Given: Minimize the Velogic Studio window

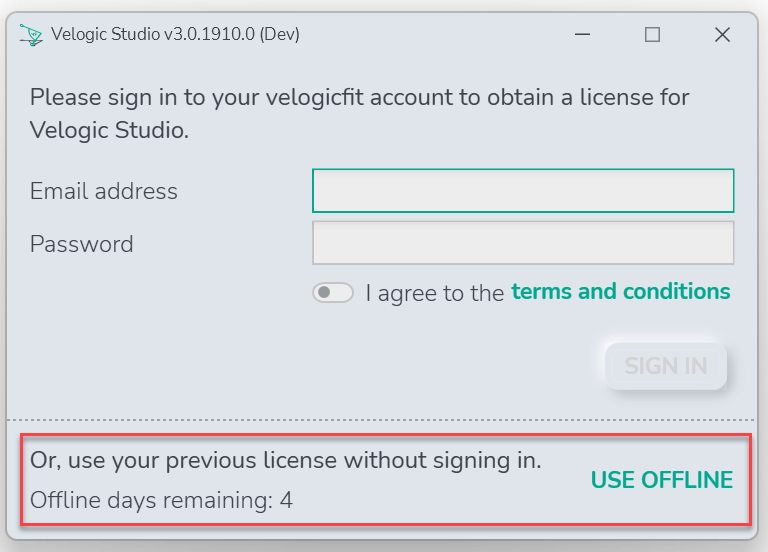Looking at the screenshot, I should [582, 34].
